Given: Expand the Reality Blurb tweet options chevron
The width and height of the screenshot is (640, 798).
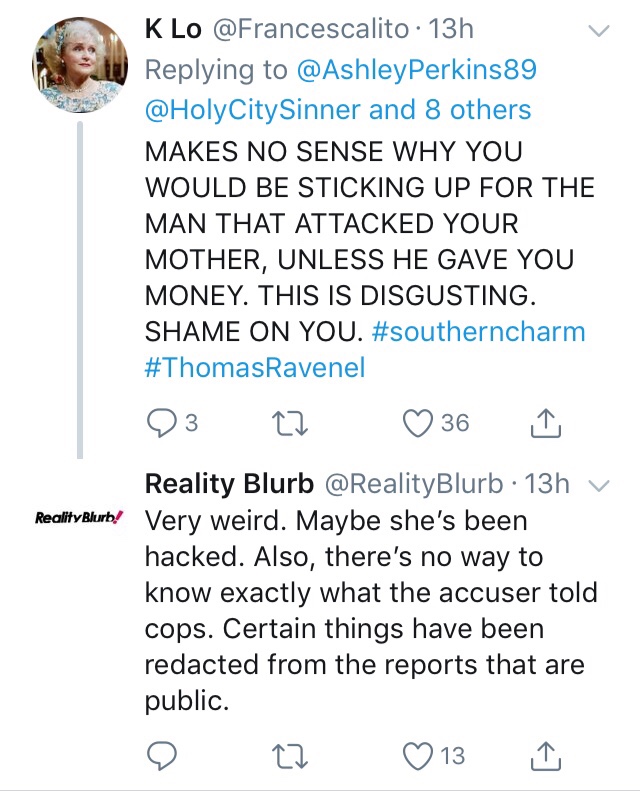Looking at the screenshot, I should 599,486.
